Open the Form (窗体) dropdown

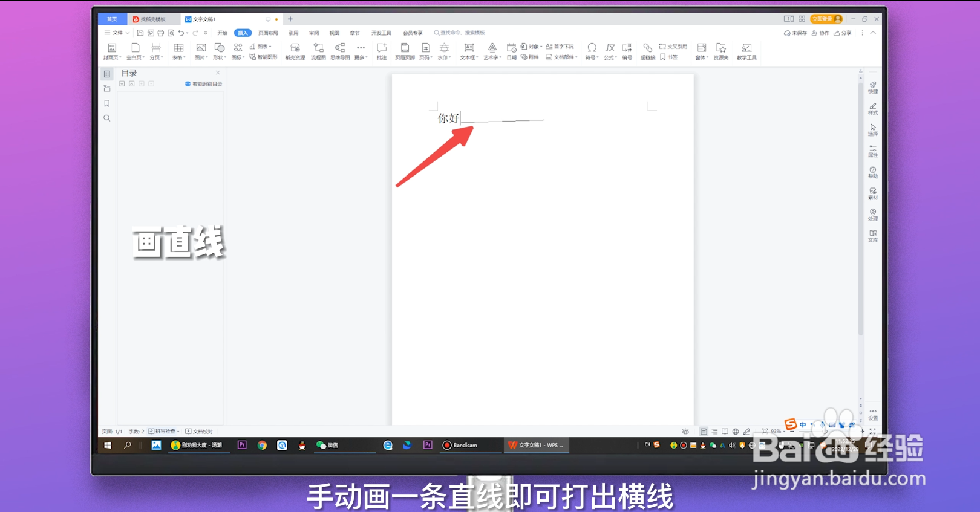[702, 51]
